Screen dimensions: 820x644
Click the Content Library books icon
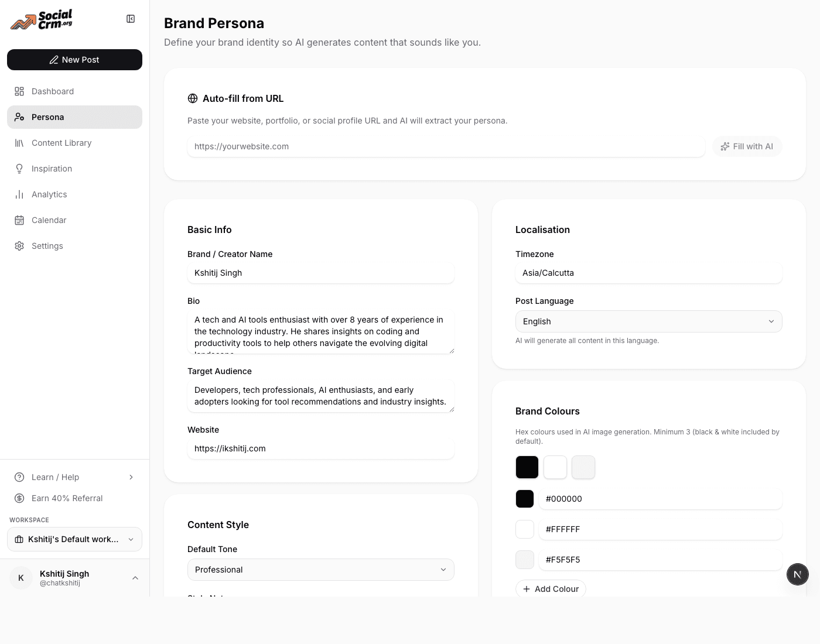point(19,143)
